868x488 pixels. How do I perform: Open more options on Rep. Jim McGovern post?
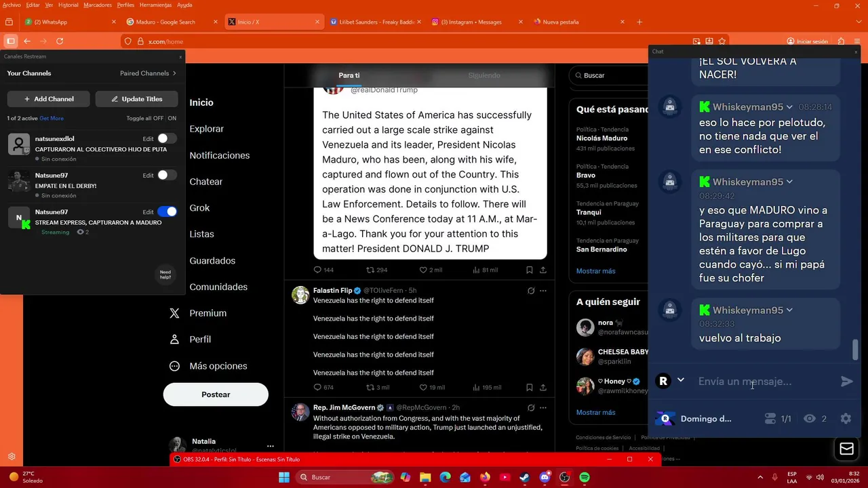click(x=543, y=408)
